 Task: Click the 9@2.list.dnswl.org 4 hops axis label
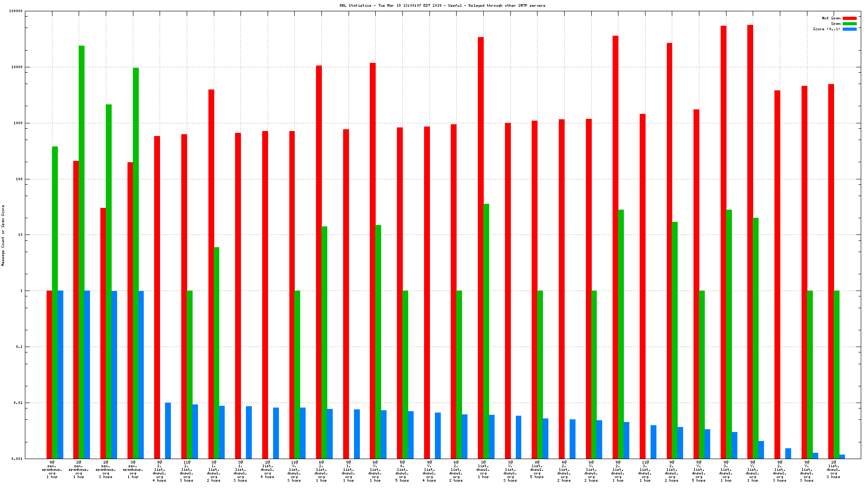(x=160, y=471)
